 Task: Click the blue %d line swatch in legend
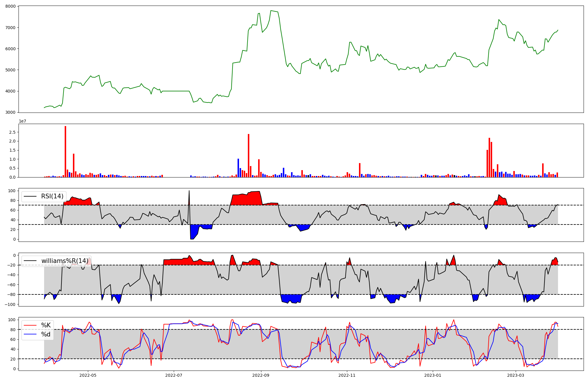click(x=30, y=334)
